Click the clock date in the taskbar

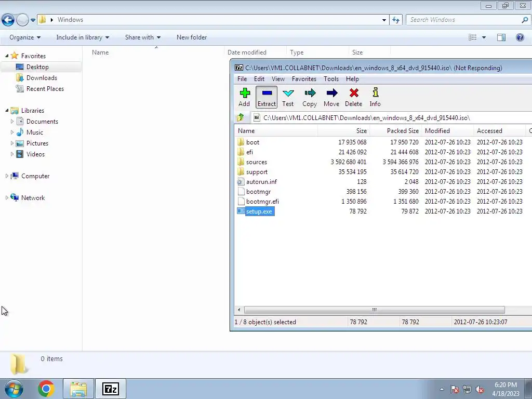click(x=506, y=394)
